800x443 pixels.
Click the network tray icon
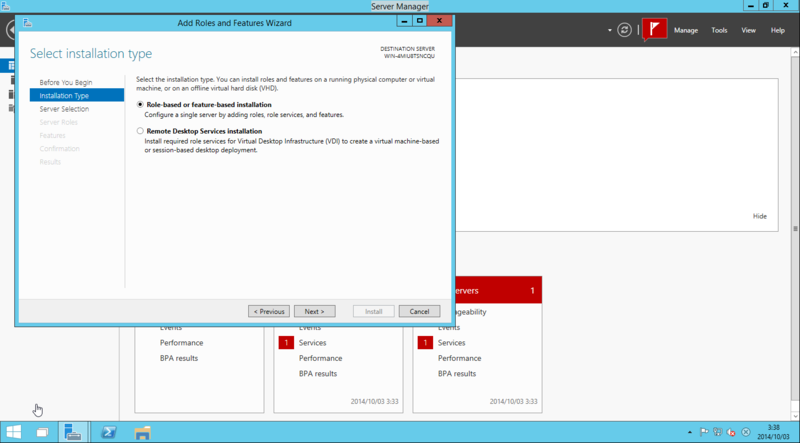[x=717, y=432]
